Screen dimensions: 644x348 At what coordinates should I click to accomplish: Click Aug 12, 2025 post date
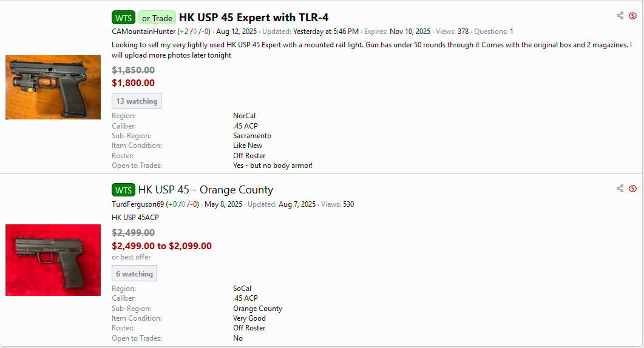(x=236, y=32)
